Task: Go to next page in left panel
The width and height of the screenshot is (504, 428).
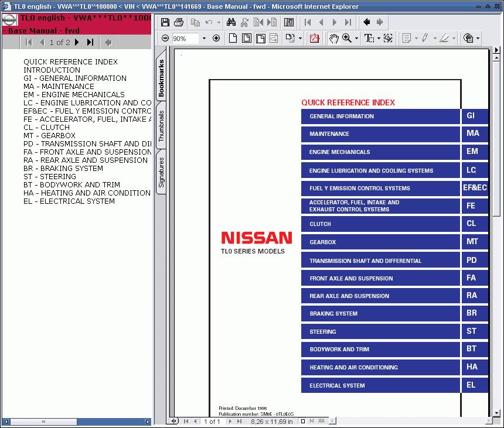Action: tap(77, 42)
